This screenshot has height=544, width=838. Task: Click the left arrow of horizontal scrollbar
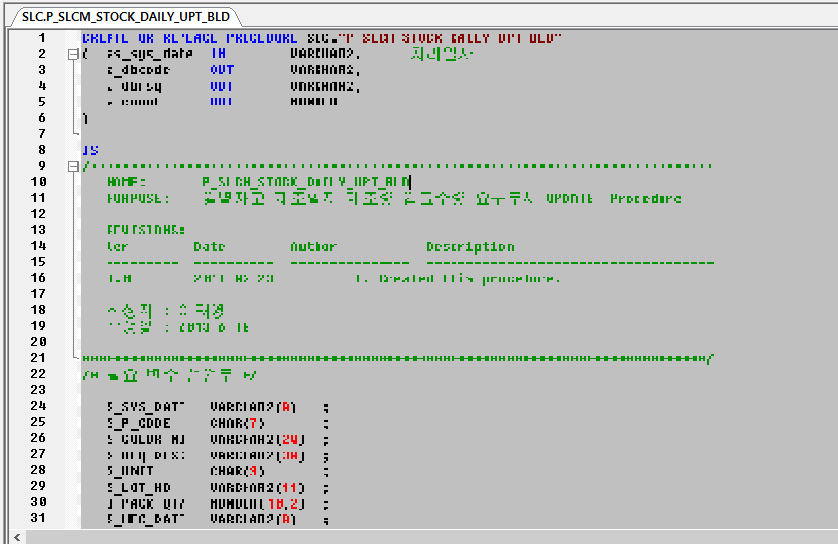[13, 536]
